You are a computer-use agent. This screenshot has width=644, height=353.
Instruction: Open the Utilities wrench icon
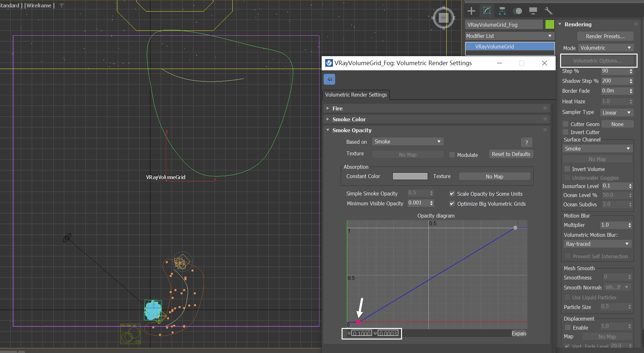(x=549, y=11)
